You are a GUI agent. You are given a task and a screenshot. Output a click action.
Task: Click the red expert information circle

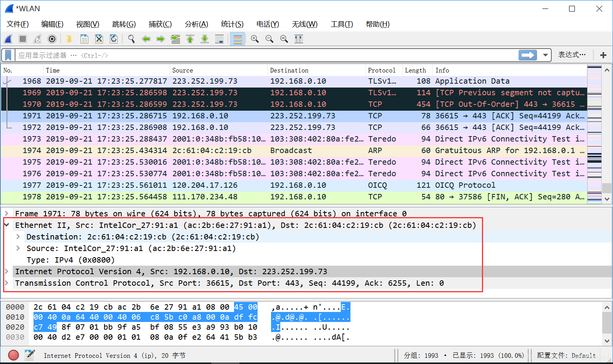[13, 355]
